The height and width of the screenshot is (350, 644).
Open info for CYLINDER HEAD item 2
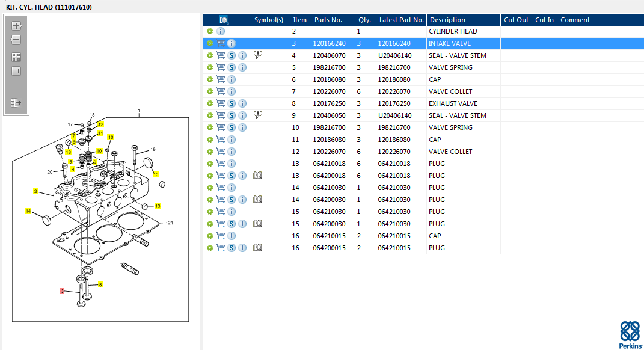pyautogui.click(x=221, y=31)
